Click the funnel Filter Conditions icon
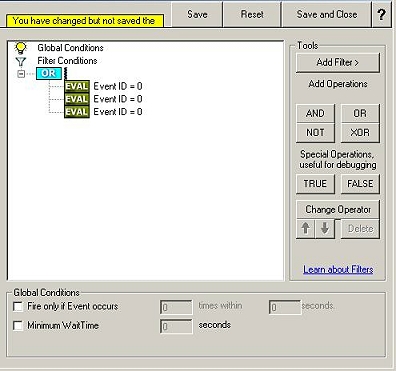 click(x=21, y=61)
